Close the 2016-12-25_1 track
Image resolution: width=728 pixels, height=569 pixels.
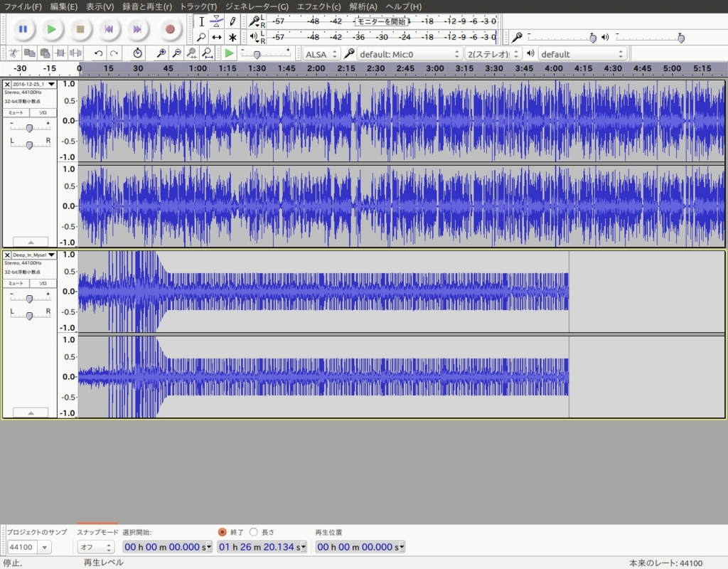click(7, 85)
